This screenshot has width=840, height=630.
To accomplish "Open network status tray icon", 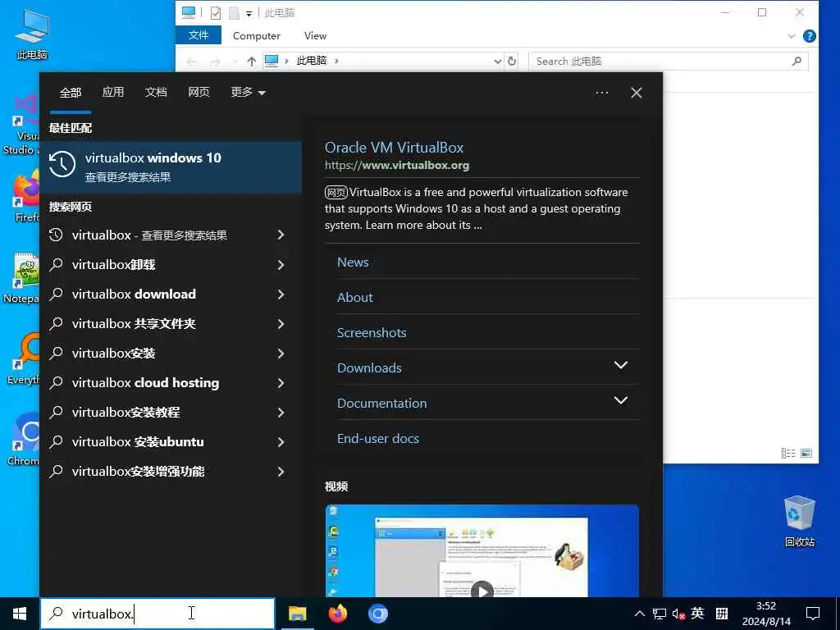I will (660, 614).
